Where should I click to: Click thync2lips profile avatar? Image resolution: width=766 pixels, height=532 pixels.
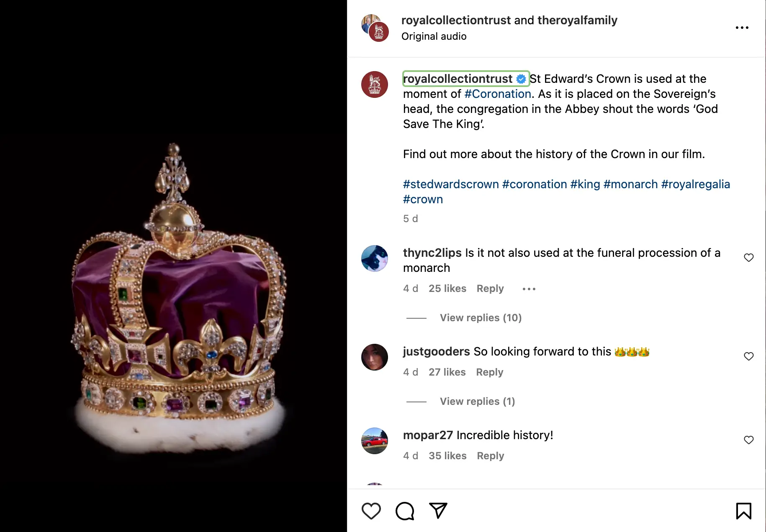pos(375,258)
